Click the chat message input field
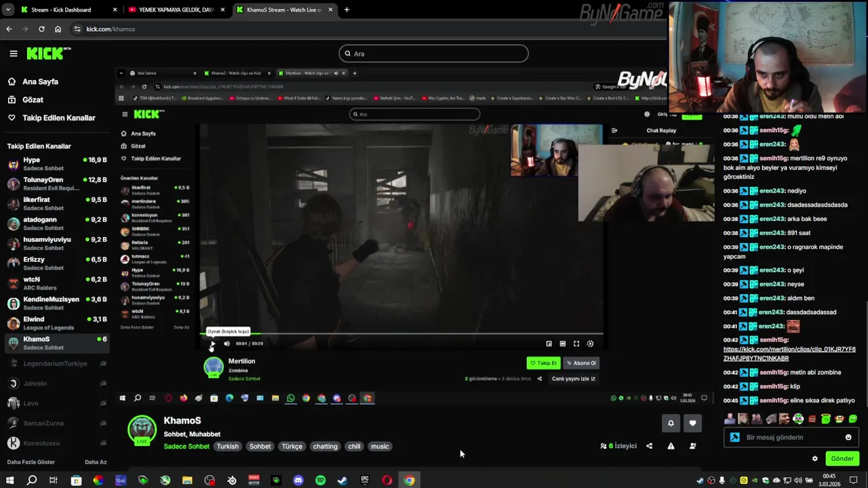 pyautogui.click(x=791, y=437)
